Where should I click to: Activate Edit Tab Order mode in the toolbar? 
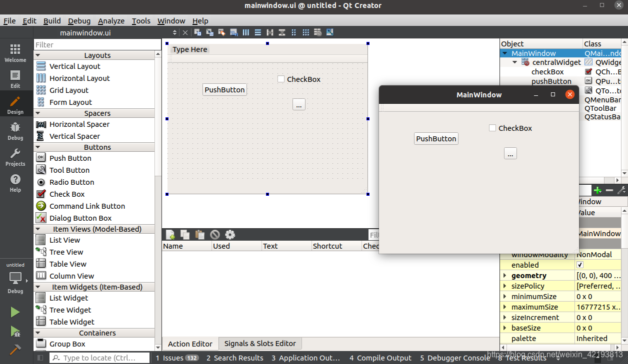(x=233, y=32)
